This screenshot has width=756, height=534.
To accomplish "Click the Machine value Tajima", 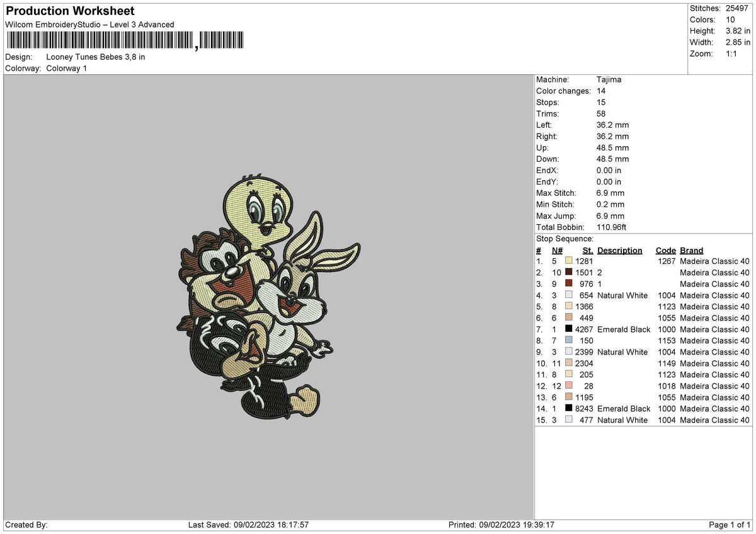I will click(x=609, y=80).
